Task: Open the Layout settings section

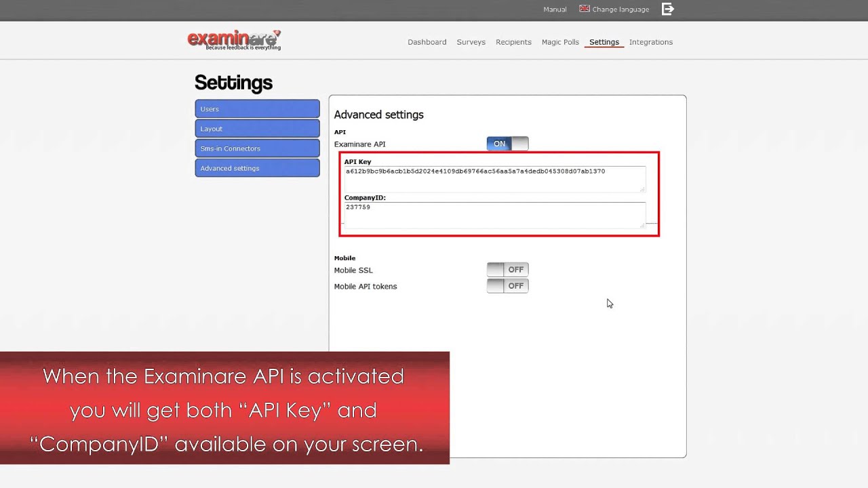Action: click(257, 128)
